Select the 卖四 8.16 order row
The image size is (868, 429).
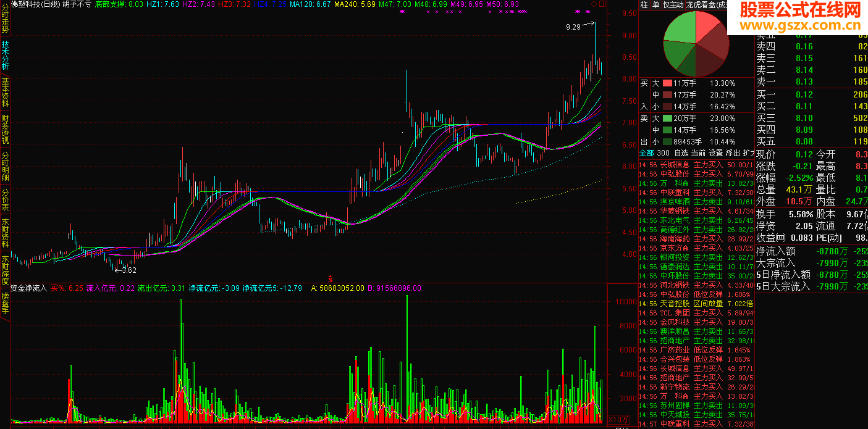(x=812, y=46)
